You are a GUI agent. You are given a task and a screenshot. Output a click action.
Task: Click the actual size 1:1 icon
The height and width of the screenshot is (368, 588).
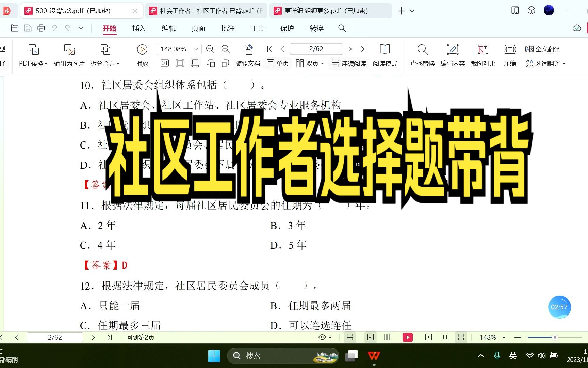[x=165, y=63]
